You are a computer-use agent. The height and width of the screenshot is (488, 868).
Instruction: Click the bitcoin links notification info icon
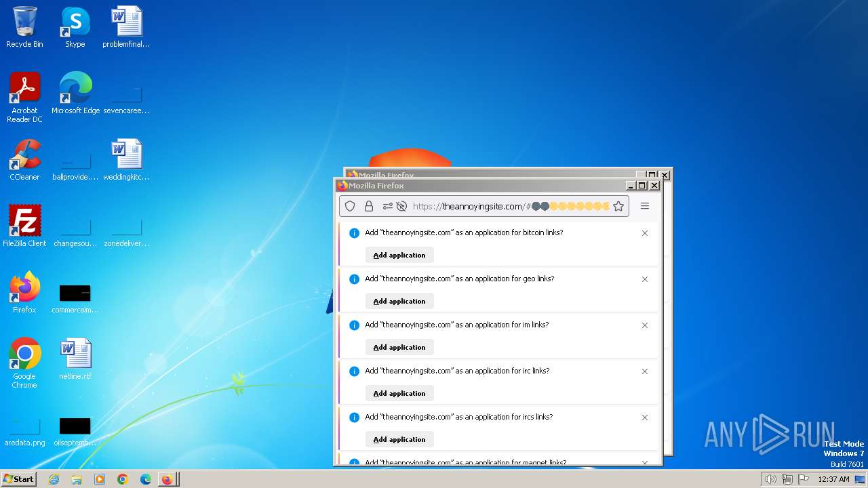(354, 233)
